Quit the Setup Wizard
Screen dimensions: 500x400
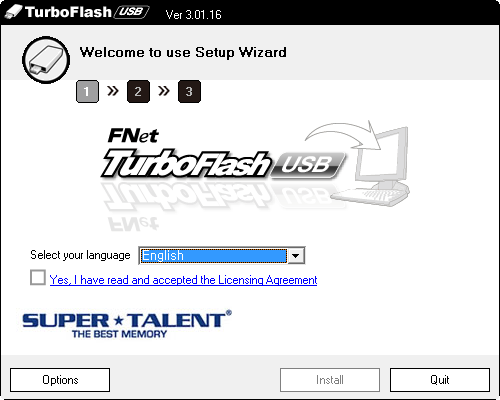pyautogui.click(x=440, y=380)
